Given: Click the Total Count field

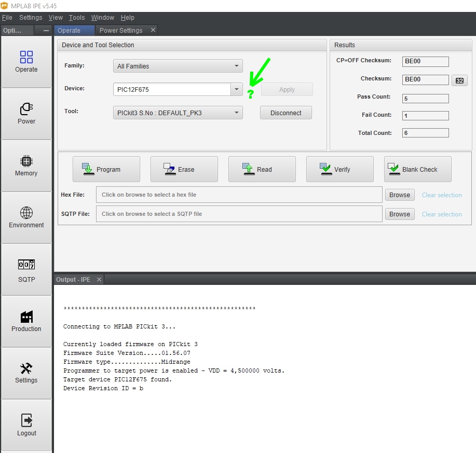Looking at the screenshot, I should 425,133.
